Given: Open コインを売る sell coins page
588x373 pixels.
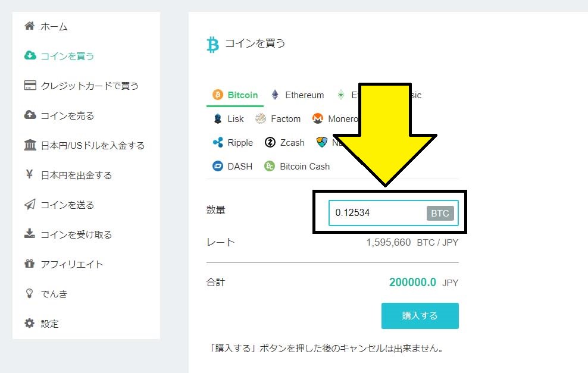Looking at the screenshot, I should pos(67,115).
